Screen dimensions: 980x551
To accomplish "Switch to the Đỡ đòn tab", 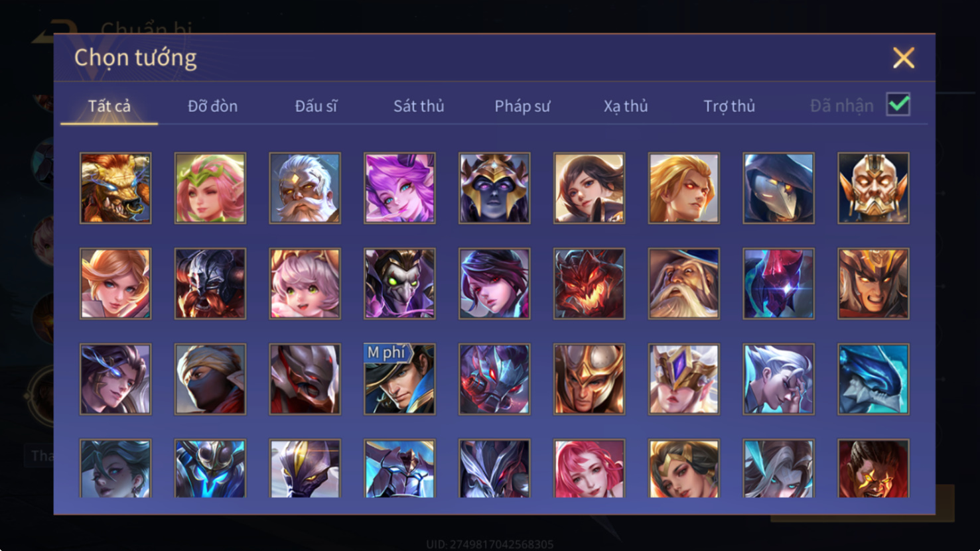I will [x=212, y=106].
